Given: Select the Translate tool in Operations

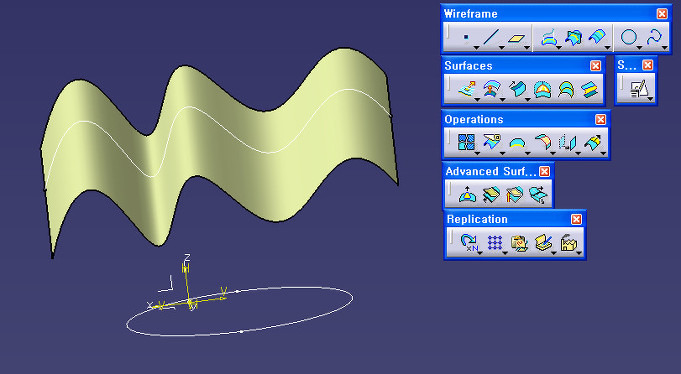Looking at the screenshot, I should (x=567, y=142).
